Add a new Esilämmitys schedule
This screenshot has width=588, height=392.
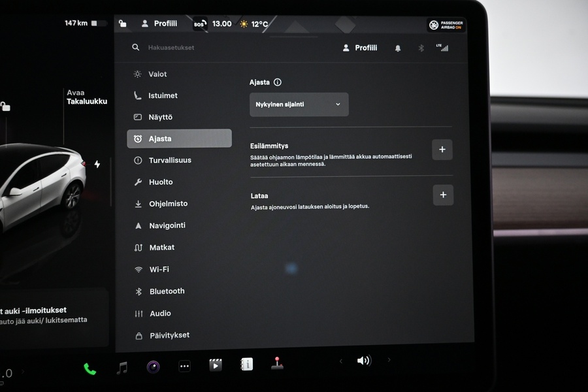(x=442, y=150)
